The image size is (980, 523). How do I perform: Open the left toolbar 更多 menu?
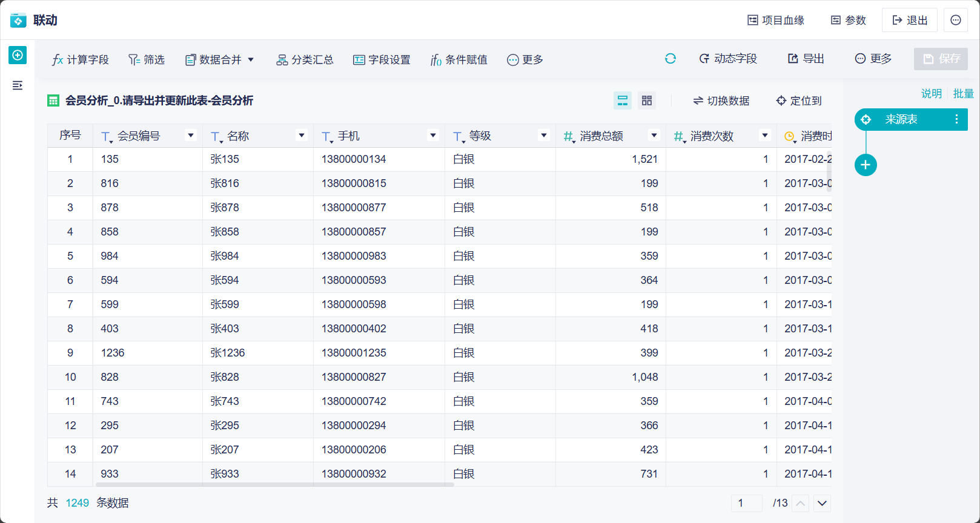pos(525,59)
